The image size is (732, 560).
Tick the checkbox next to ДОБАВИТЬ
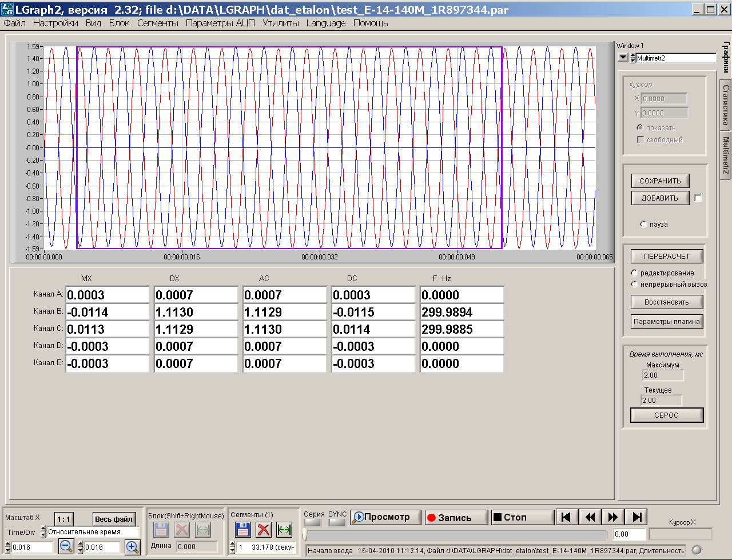[x=698, y=198]
